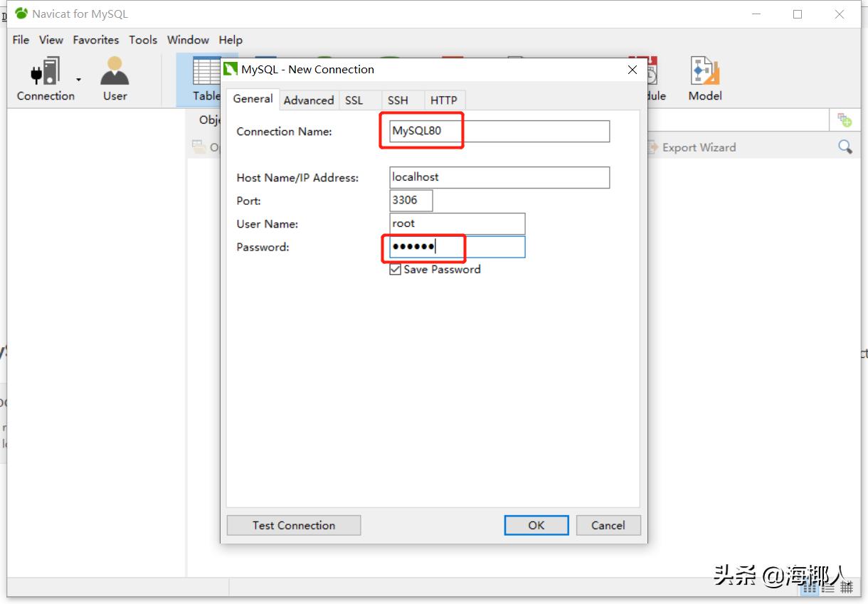Screen dimensions: 868x604
Task: Open the Connection toolbar button
Action: (46, 79)
